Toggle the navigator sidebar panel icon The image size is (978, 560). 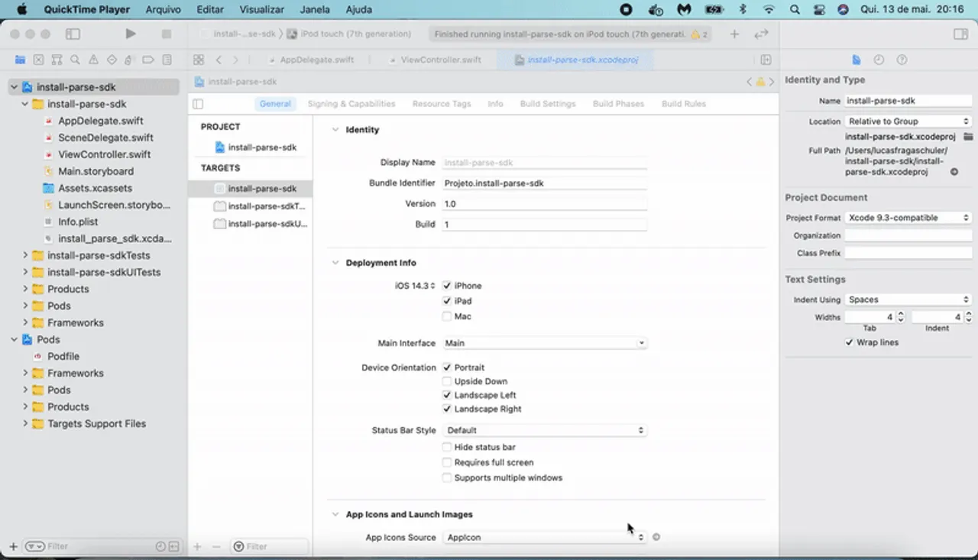pos(73,34)
